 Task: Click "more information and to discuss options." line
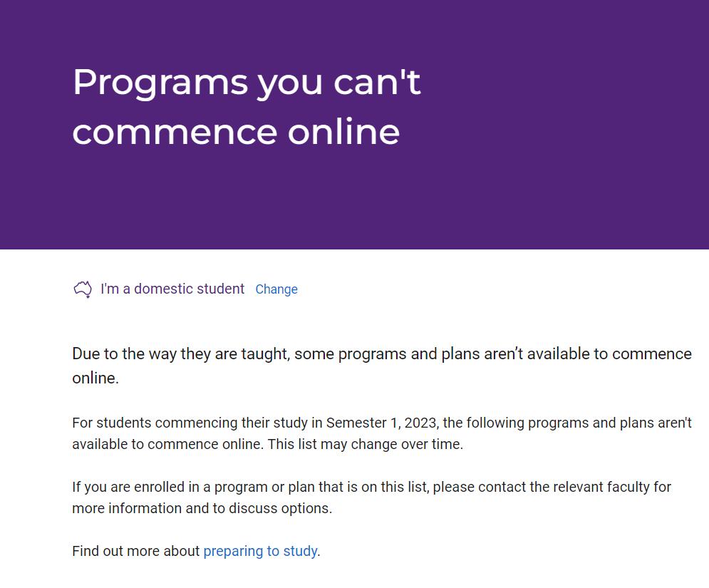click(x=202, y=508)
